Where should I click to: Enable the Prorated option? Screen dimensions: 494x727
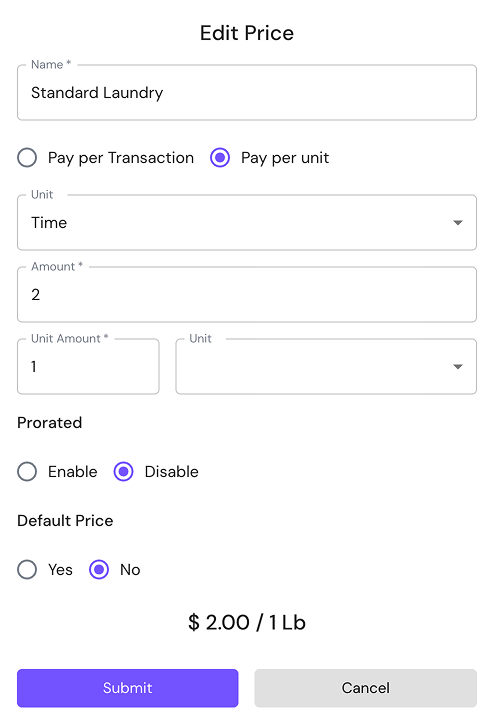(x=27, y=472)
